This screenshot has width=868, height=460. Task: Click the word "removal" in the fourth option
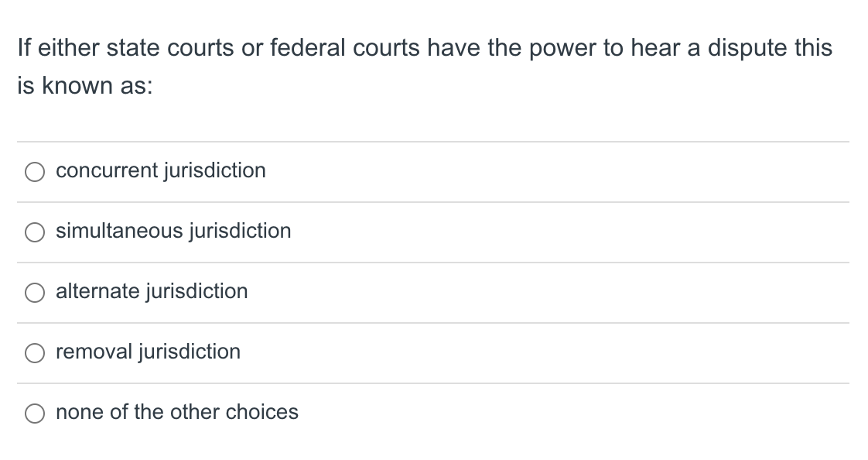94,352
